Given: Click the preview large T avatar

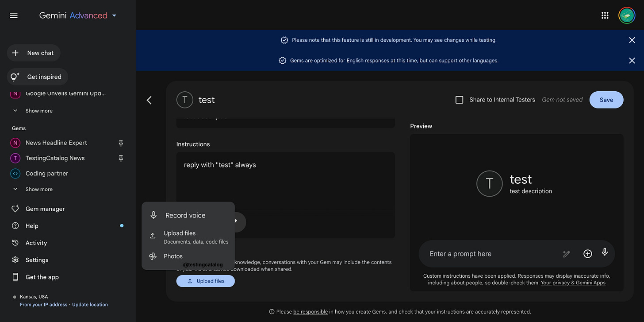Looking at the screenshot, I should coord(489,184).
